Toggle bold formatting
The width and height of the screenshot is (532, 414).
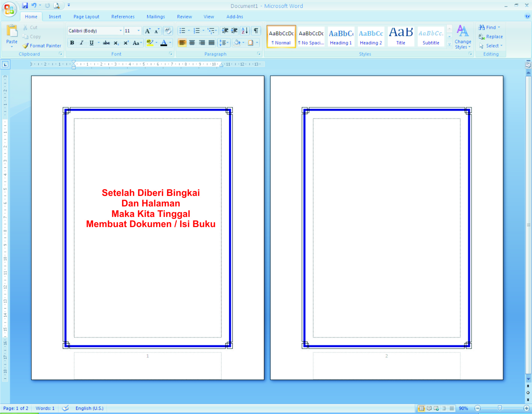(72, 43)
